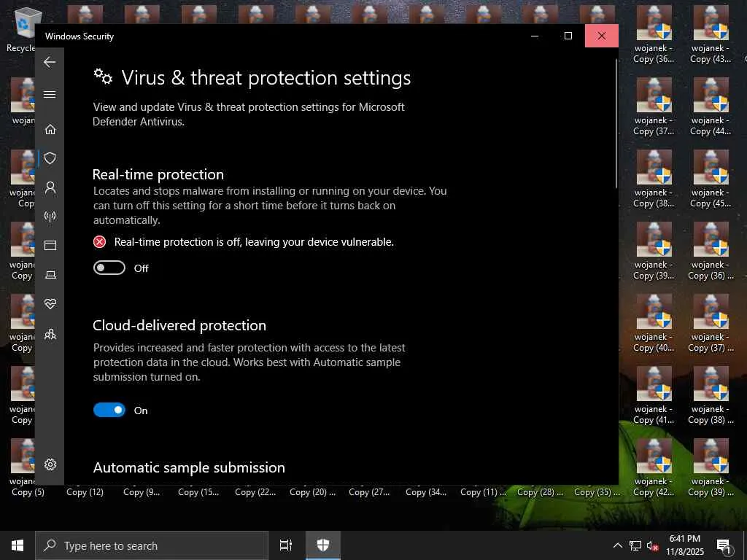
Task: Click the Virus & threat protection settings title
Action: 266,77
